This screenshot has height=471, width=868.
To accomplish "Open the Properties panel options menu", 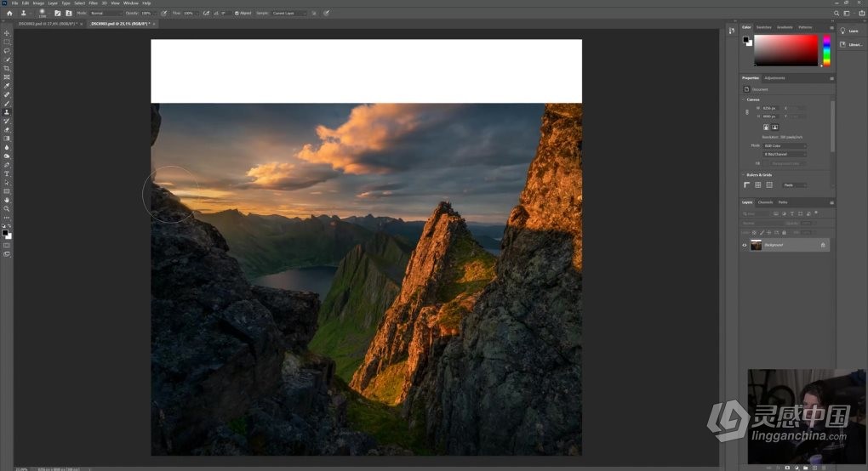I will 831,78.
